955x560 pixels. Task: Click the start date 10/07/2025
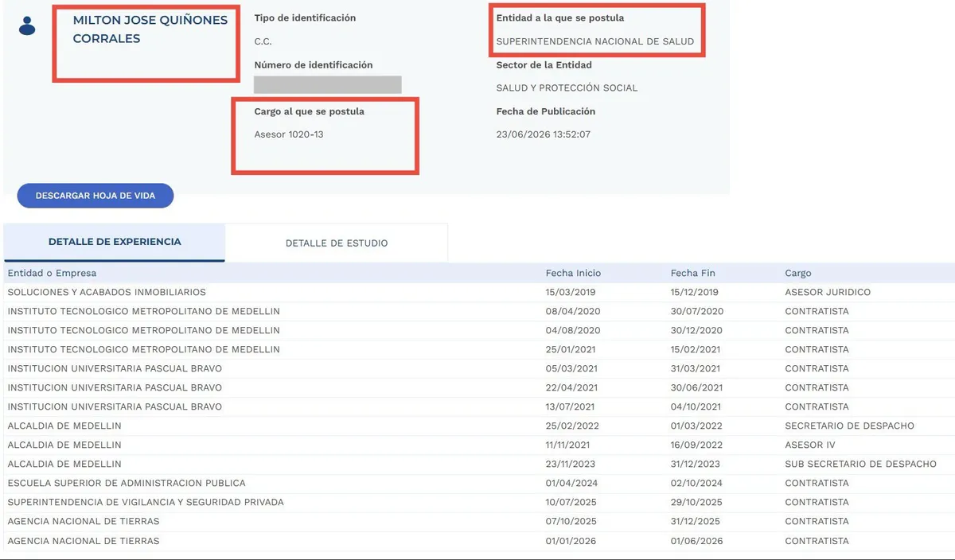[571, 502]
